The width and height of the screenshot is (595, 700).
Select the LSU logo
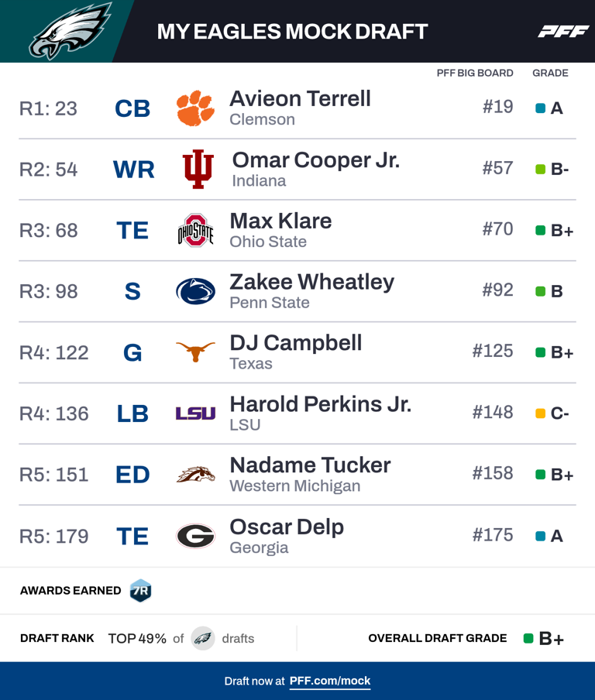[x=195, y=413]
